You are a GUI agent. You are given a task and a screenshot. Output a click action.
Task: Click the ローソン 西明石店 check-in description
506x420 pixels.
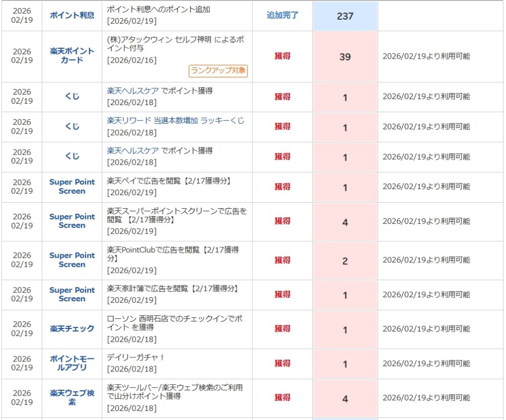175,323
